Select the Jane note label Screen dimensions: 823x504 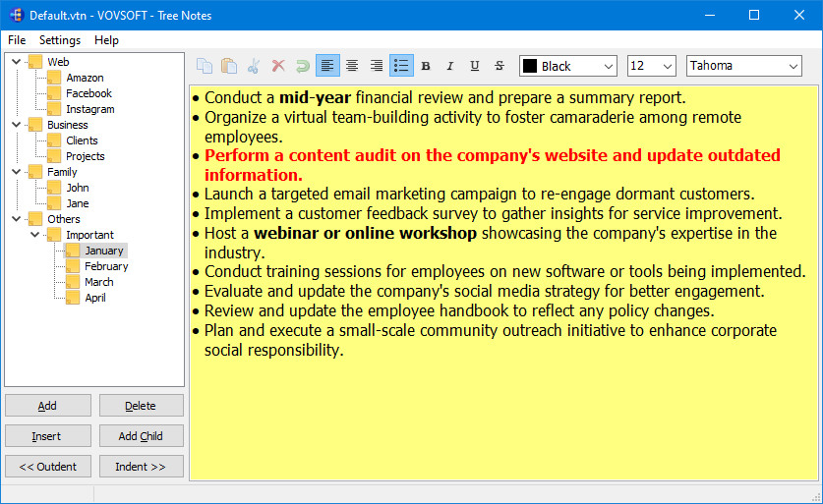[x=77, y=203]
